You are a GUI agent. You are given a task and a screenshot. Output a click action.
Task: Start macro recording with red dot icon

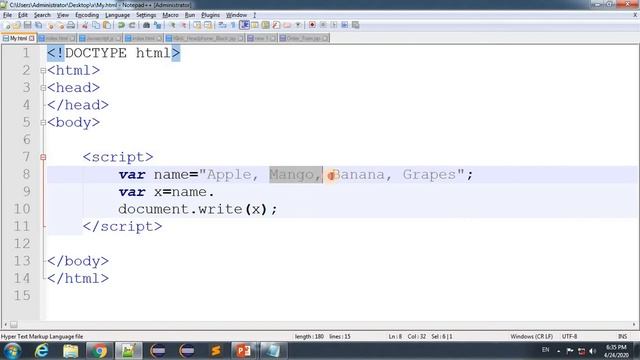(x=312, y=25)
